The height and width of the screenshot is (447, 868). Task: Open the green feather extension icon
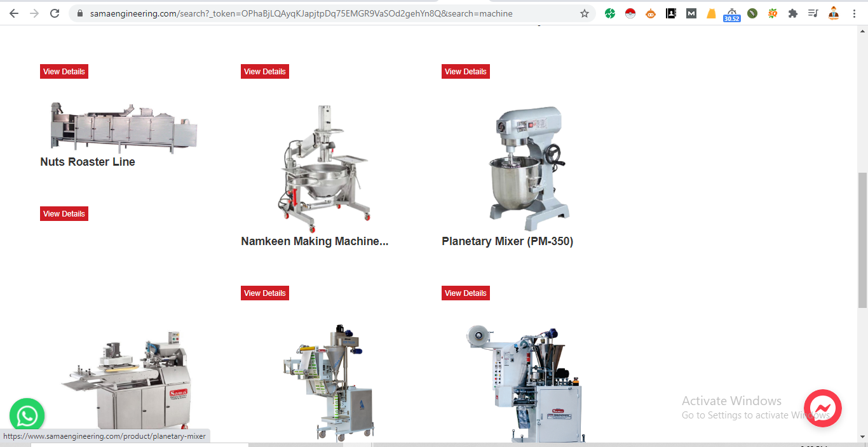[752, 13]
